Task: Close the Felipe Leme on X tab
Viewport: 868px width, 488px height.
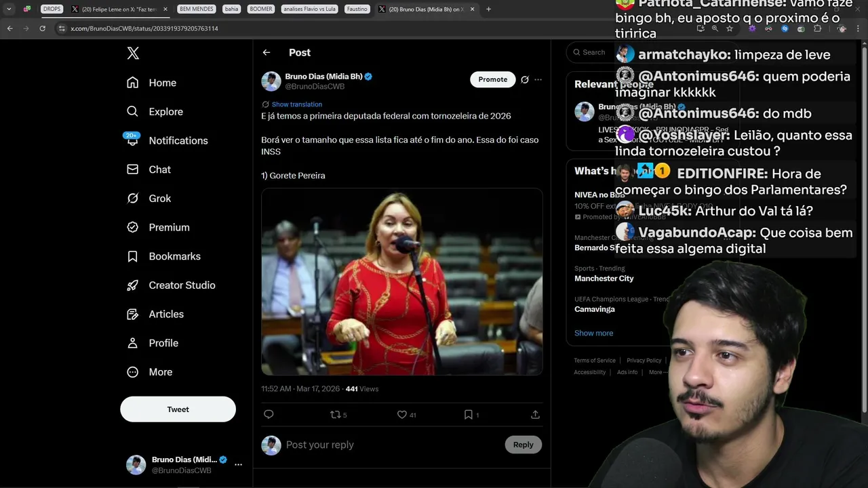Action: pyautogui.click(x=165, y=9)
